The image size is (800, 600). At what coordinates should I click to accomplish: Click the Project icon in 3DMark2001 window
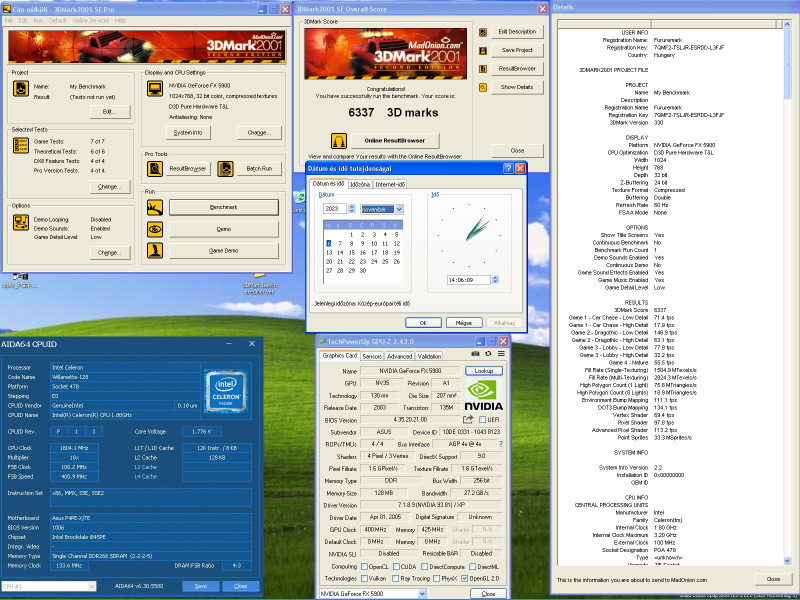pyautogui.click(x=21, y=89)
